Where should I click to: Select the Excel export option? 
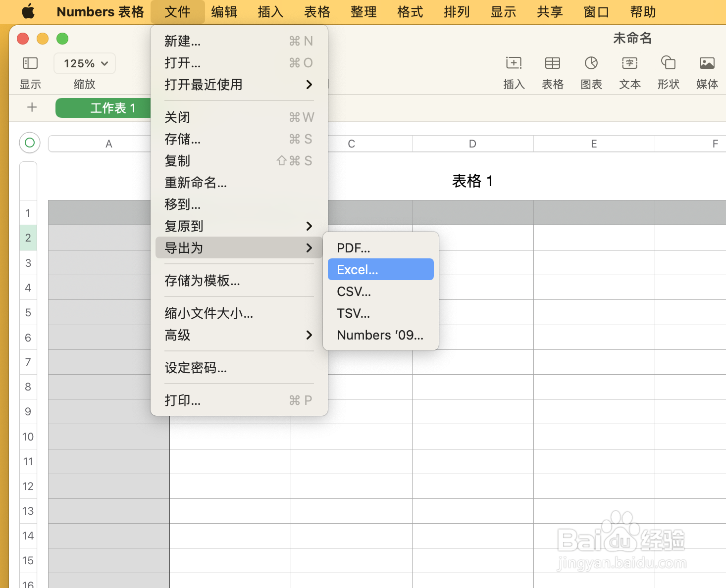[358, 269]
